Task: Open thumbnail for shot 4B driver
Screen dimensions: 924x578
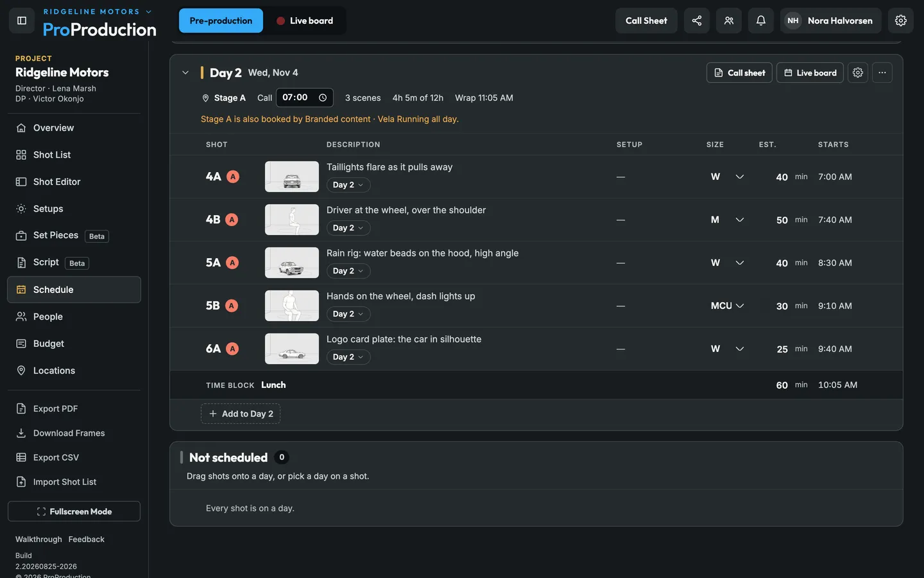Action: click(x=292, y=220)
